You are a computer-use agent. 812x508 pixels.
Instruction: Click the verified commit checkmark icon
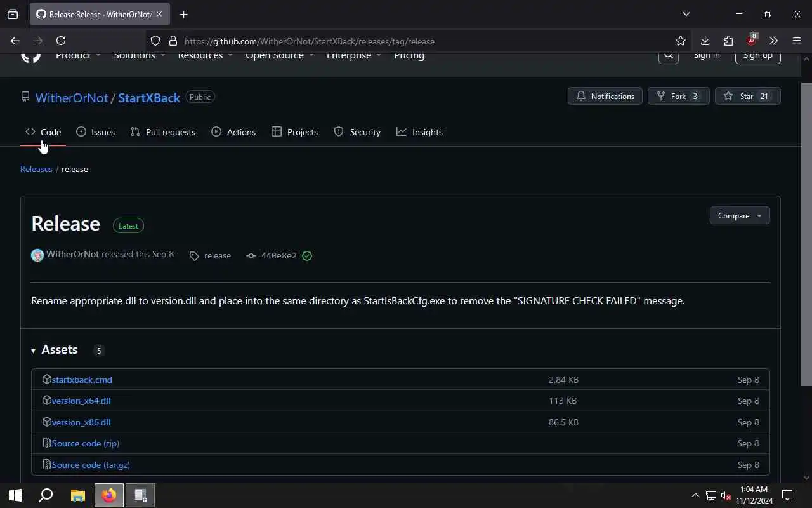pyautogui.click(x=307, y=255)
